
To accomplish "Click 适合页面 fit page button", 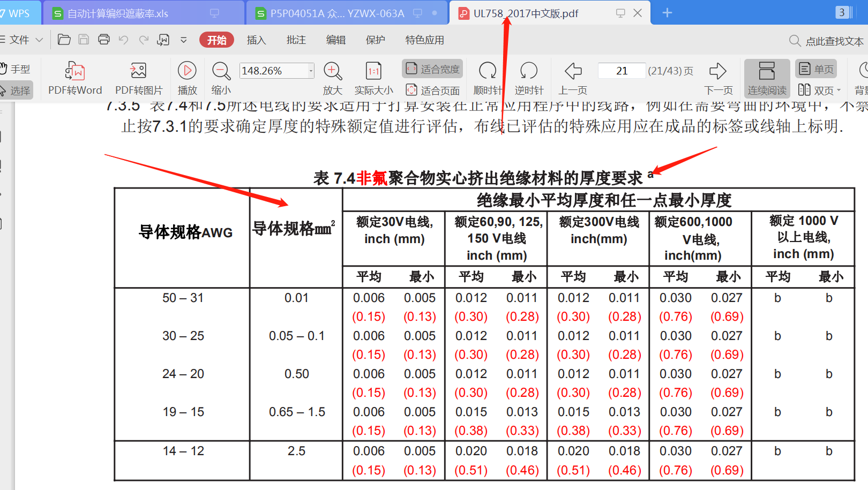I will (x=432, y=91).
